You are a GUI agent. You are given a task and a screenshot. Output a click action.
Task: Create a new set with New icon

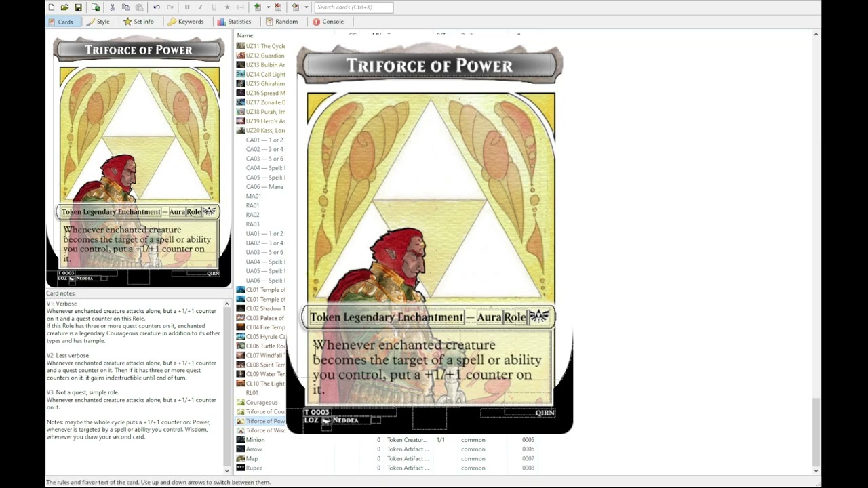[x=52, y=7]
